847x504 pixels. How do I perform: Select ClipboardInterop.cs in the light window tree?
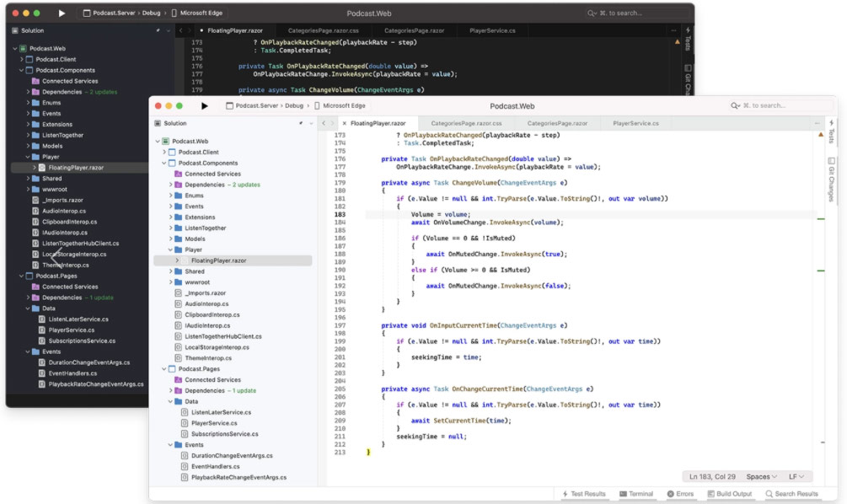(212, 314)
